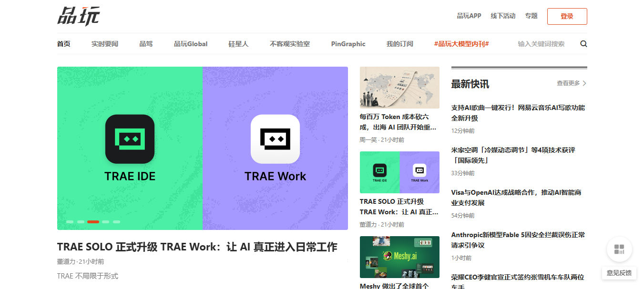644x289 pixels.
Task: Expand 查看更多 with chevron arrow
Action: click(x=572, y=83)
